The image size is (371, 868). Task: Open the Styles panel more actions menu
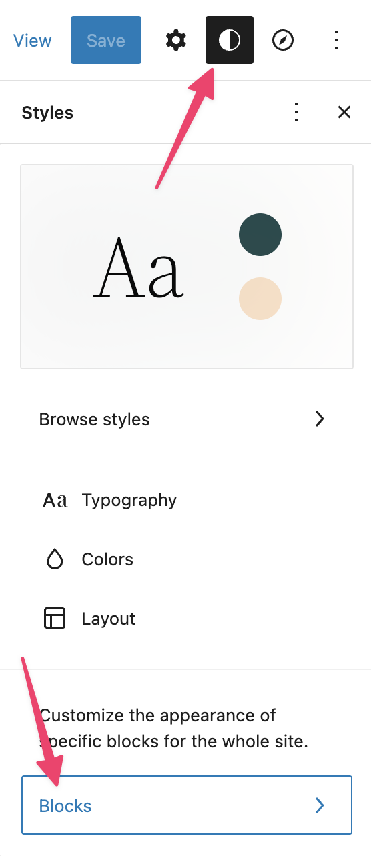click(x=297, y=113)
